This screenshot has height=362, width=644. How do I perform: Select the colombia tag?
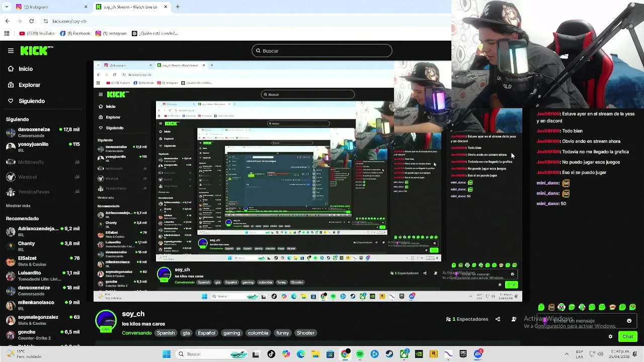(x=258, y=333)
